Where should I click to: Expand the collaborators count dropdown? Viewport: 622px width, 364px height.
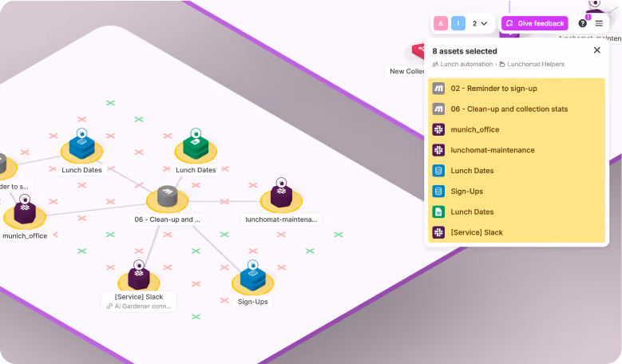(x=480, y=23)
